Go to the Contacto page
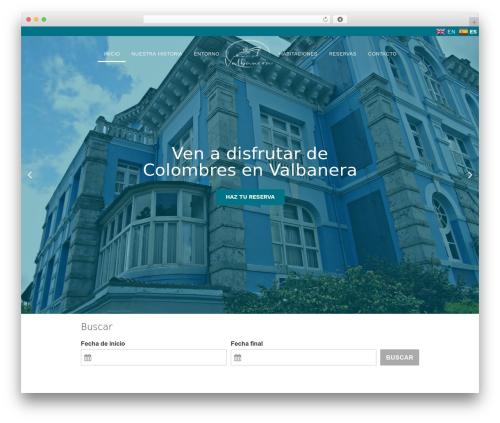 [x=382, y=54]
